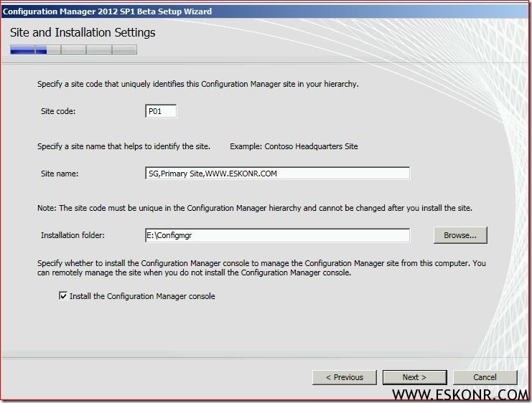Click the Configuration Manager 2012 SP1 title bar

point(266,11)
